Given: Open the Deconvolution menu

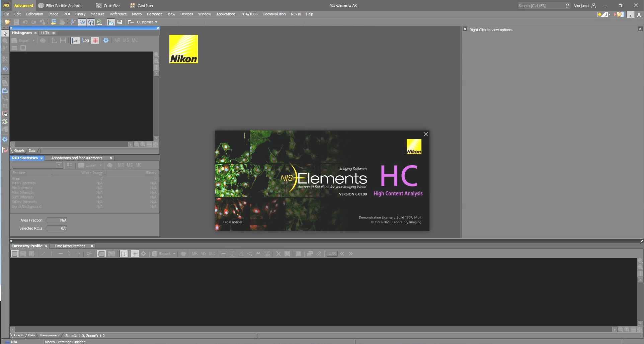Looking at the screenshot, I should point(274,14).
